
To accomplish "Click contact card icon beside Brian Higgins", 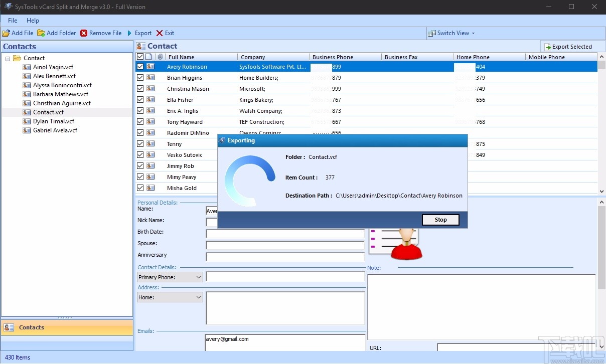I will coord(150,78).
